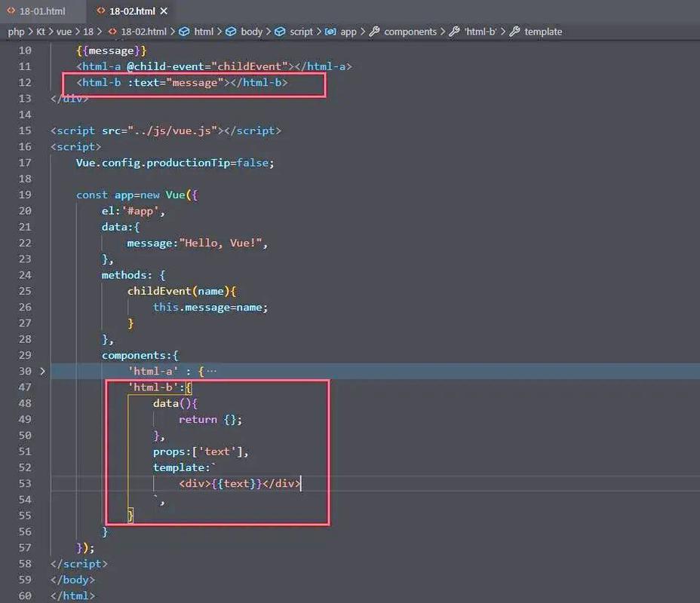Click the closing </html> tag
700x603 pixels.
[x=72, y=596]
